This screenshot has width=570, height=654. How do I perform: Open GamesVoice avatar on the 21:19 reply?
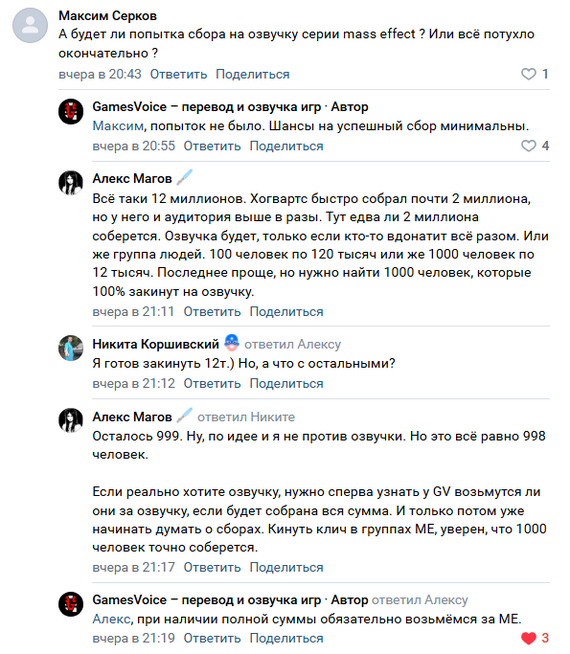(70, 604)
